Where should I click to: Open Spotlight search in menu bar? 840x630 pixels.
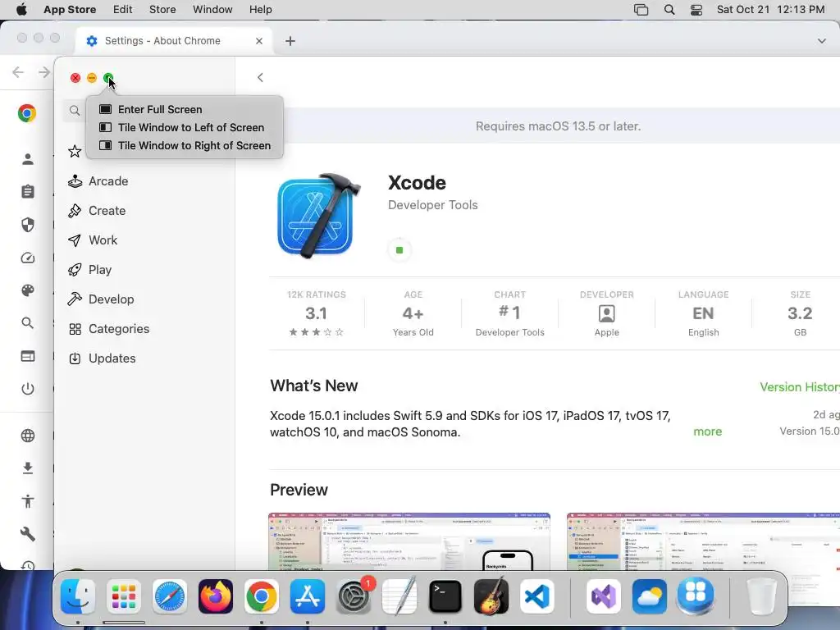click(669, 10)
